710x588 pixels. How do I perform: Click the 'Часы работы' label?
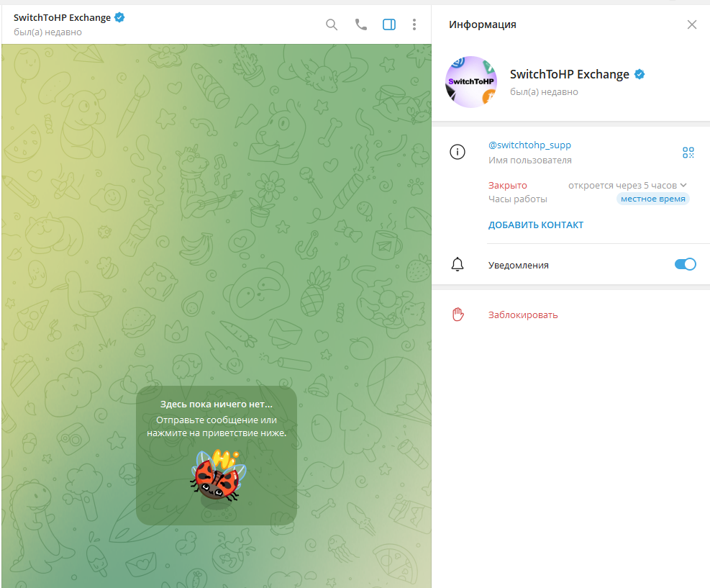coord(517,199)
